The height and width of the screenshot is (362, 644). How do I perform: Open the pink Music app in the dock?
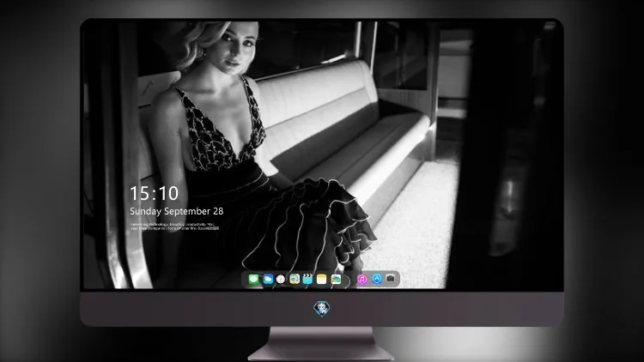pyautogui.click(x=361, y=279)
